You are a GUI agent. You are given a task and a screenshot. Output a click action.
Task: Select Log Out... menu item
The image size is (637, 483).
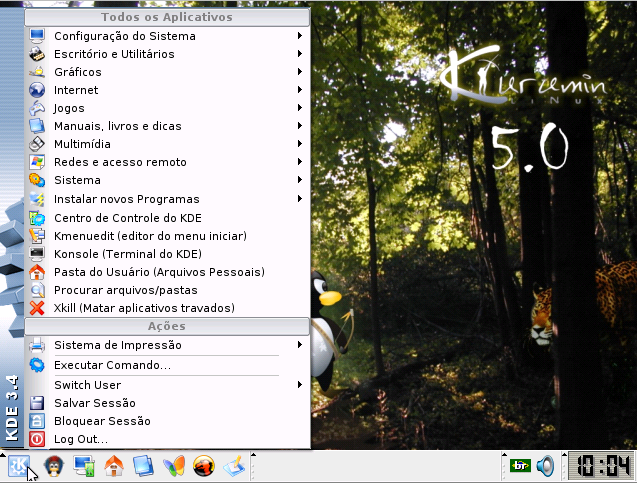tap(167, 439)
